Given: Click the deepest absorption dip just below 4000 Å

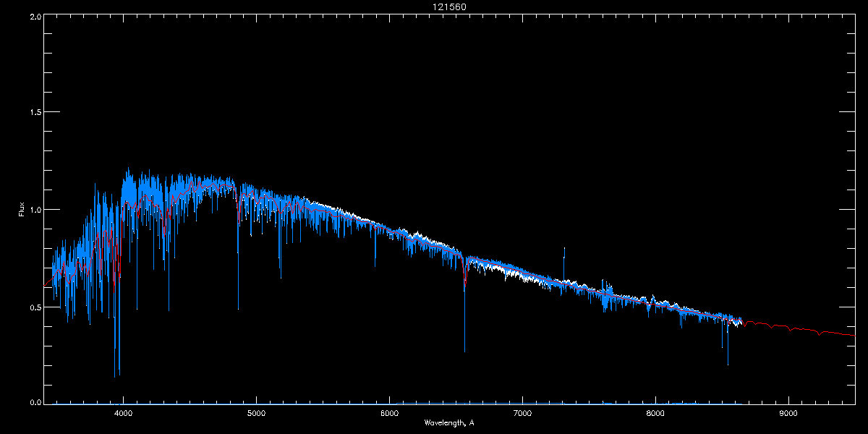Looking at the screenshot, I should (x=115, y=376).
